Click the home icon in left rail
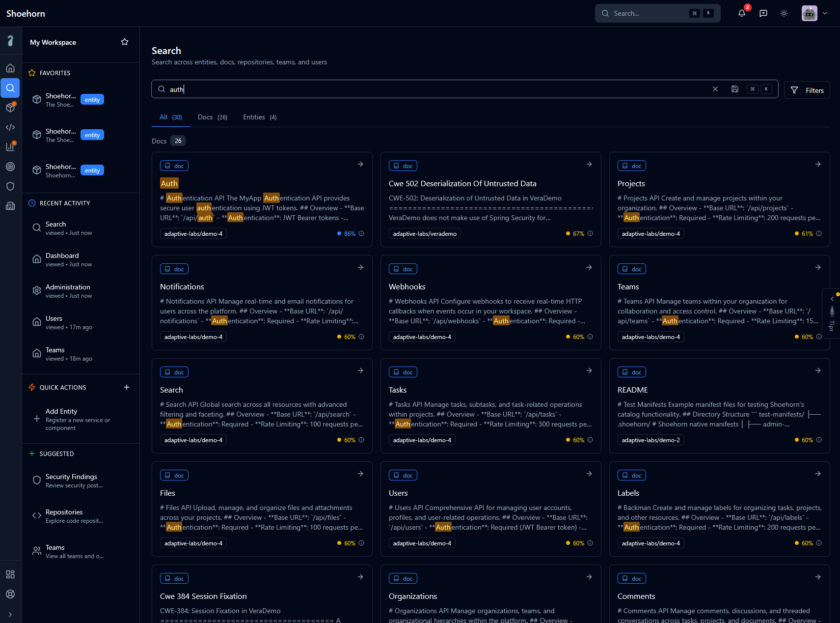Screen dimensions: 840x623 tap(10, 68)
